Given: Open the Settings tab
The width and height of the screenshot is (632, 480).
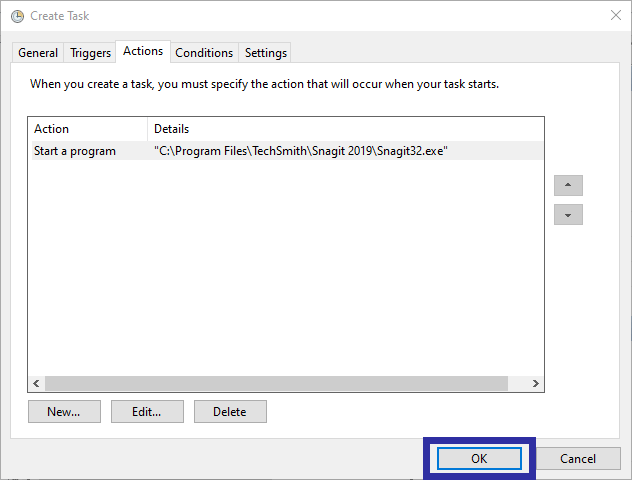Looking at the screenshot, I should pos(266,52).
